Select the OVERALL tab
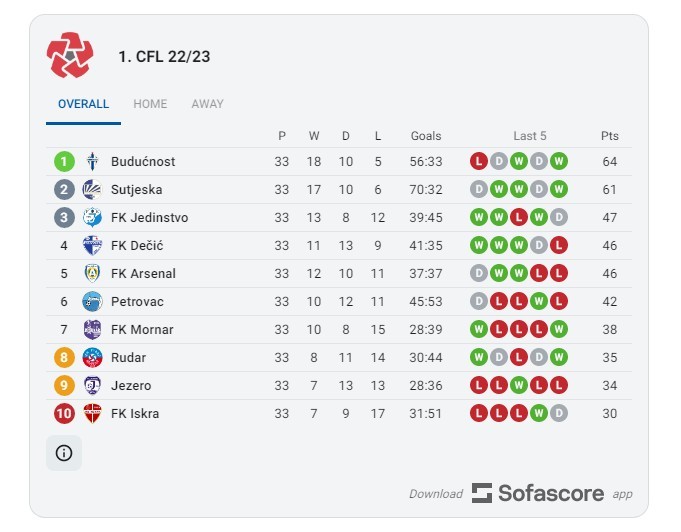This screenshot has height=532, width=681. tap(83, 104)
